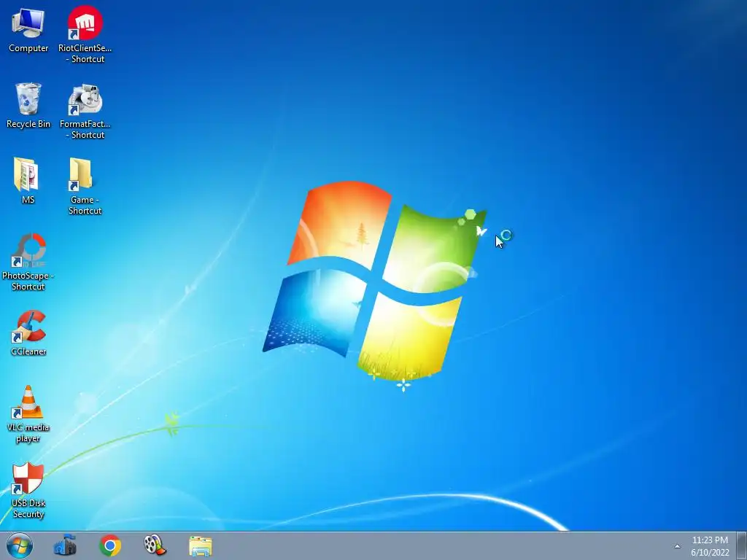Open Windows Explorer from the taskbar
The image size is (747, 560).
coord(200,546)
